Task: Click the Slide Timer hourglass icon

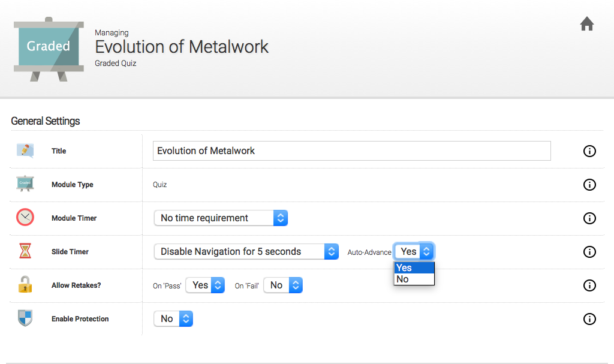Action: pos(25,251)
